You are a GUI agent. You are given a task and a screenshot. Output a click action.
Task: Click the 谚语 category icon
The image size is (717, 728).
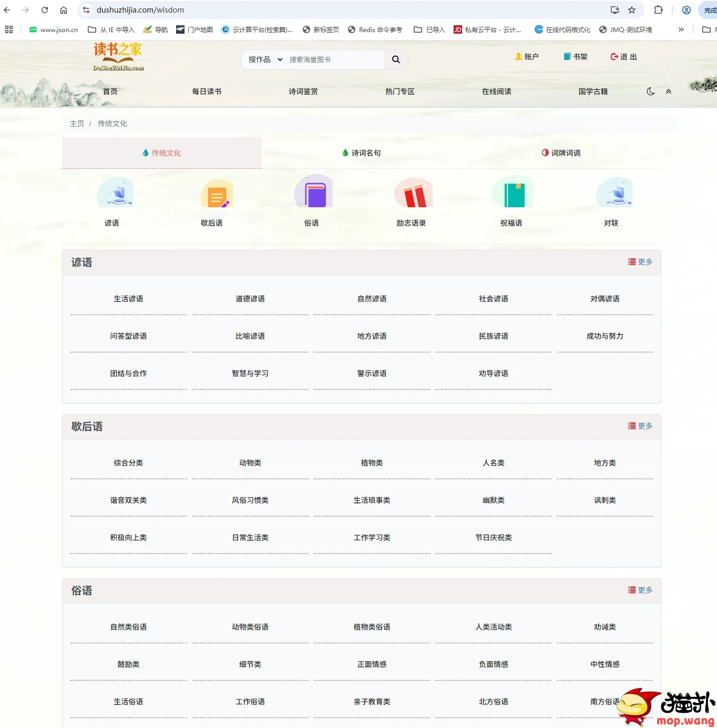pos(116,193)
